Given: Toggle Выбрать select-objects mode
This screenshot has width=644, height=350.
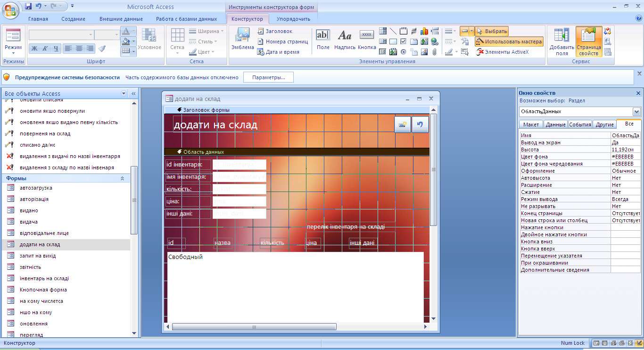Looking at the screenshot, I should (x=492, y=31).
